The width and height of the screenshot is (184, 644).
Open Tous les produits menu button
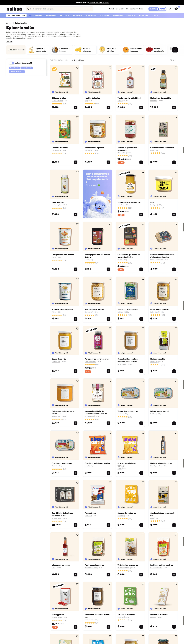(x=17, y=16)
